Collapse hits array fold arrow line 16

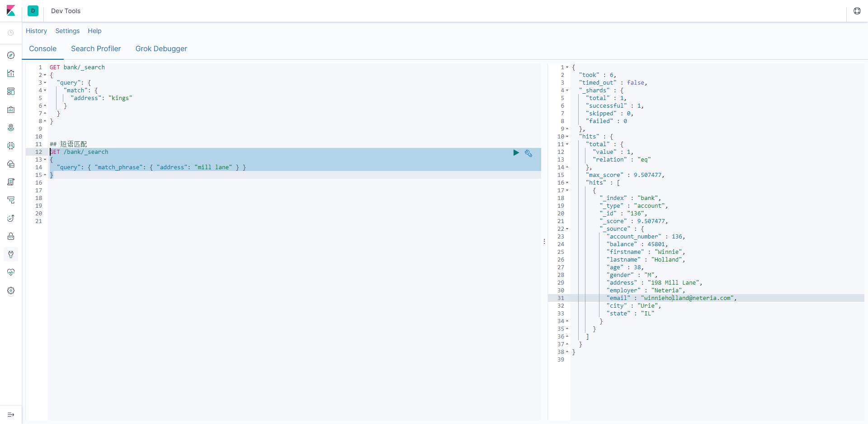coord(567,183)
